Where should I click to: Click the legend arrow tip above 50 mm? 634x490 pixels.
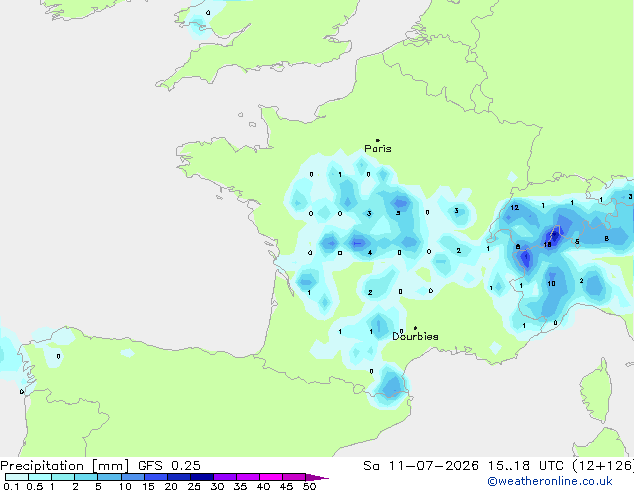click(x=317, y=477)
